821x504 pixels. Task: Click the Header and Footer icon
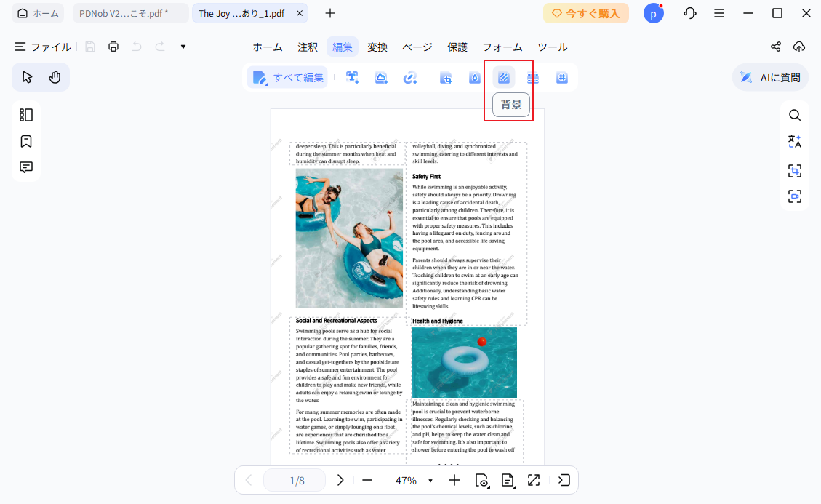[x=533, y=78]
